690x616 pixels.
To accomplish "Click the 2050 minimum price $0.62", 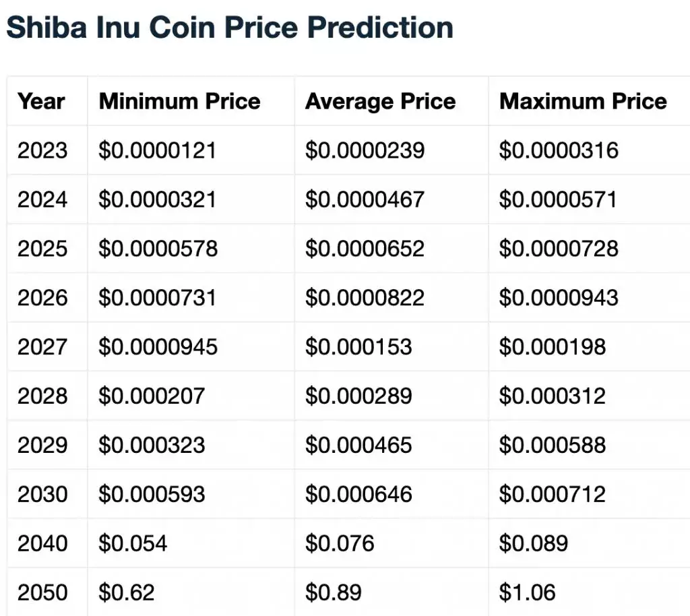I will point(127,592).
